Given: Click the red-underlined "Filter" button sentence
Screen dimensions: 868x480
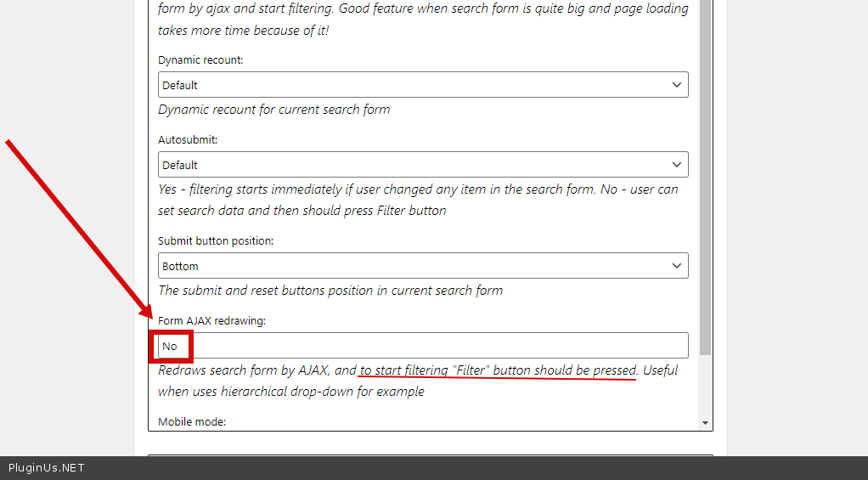Looking at the screenshot, I should [497, 370].
